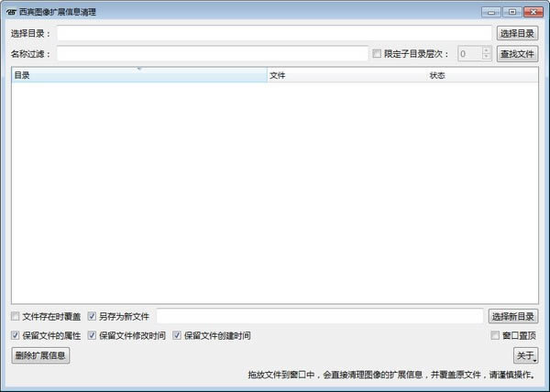The height and width of the screenshot is (392, 550).
Task: Enable 窗口置顶 to keep the window on top
Action: pos(495,335)
